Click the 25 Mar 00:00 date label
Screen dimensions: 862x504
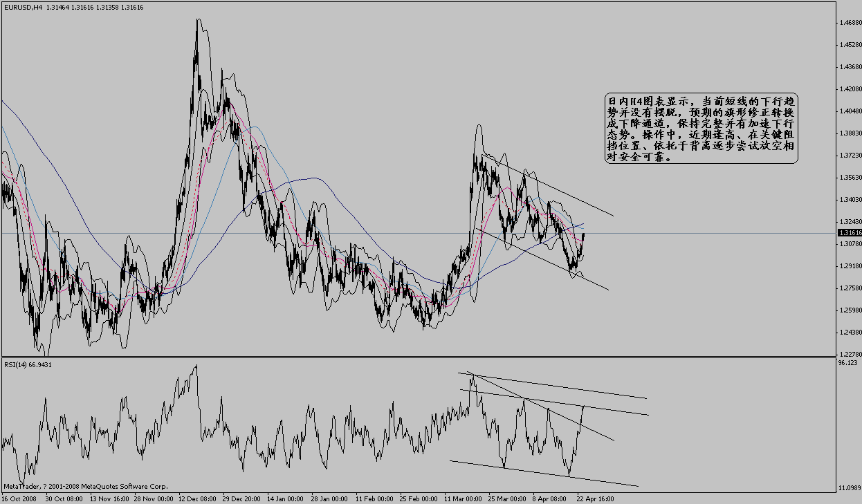[507, 498]
